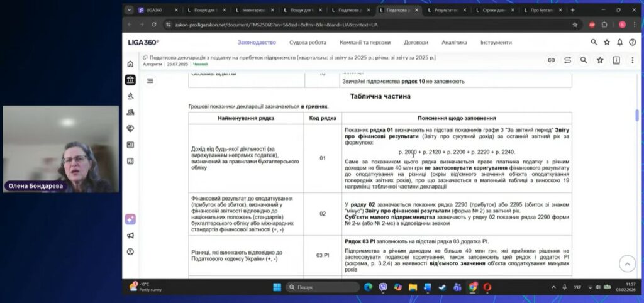Viewport: 644px width, 303px height.
Task: Open the Chrome tab search dropdown arrow
Action: pyautogui.click(x=129, y=10)
